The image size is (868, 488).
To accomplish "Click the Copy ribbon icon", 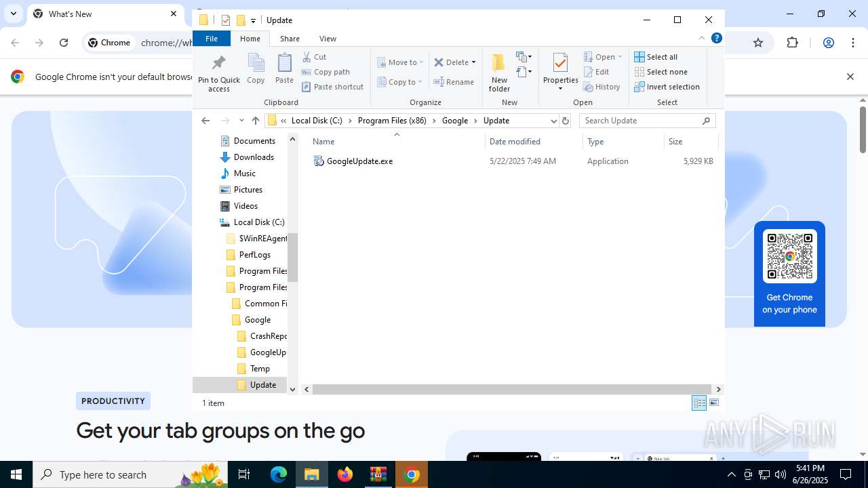I will (x=256, y=69).
